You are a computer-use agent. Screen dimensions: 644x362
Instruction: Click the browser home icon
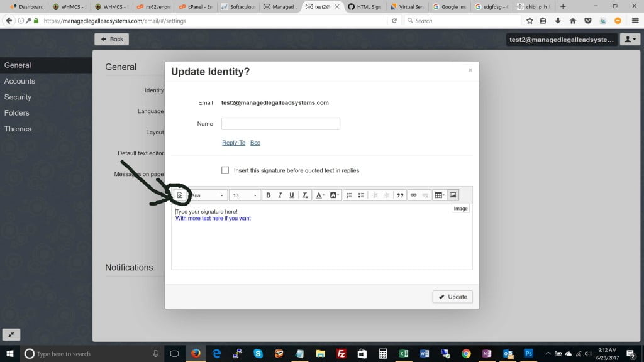point(572,21)
